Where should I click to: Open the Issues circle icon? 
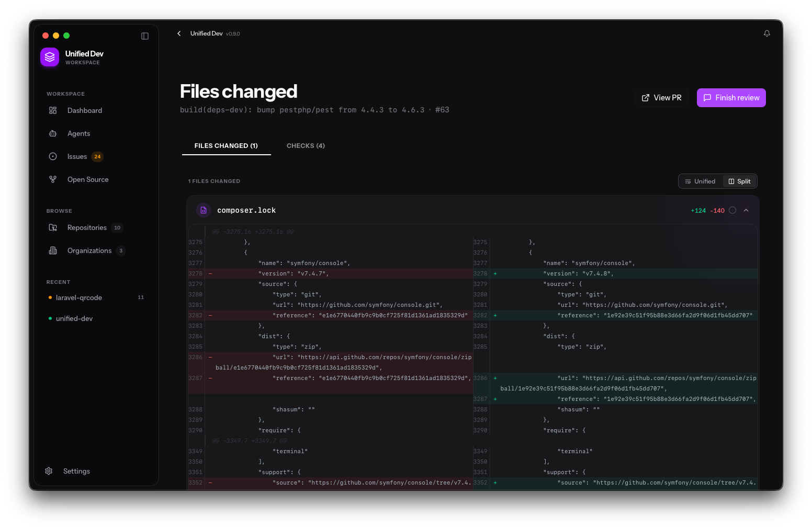pos(53,156)
